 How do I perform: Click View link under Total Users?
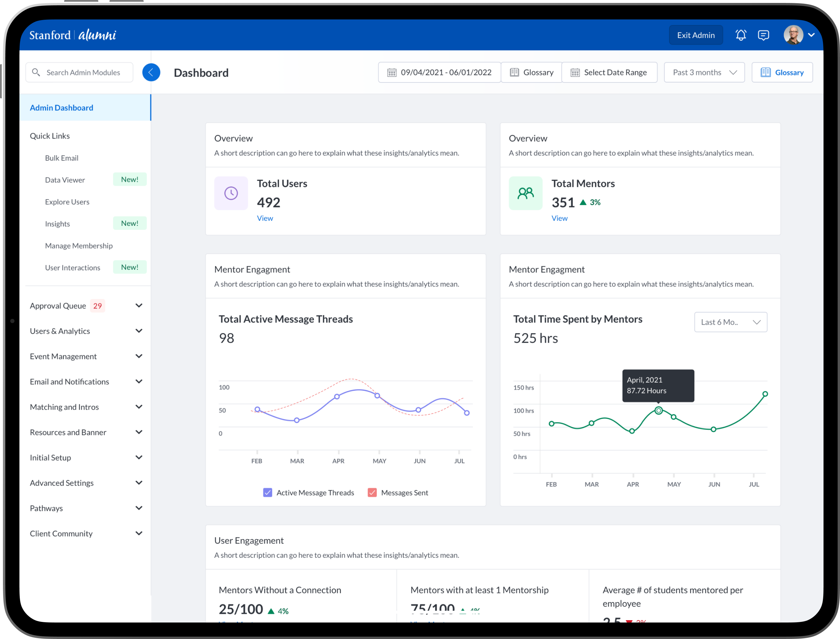pos(265,218)
